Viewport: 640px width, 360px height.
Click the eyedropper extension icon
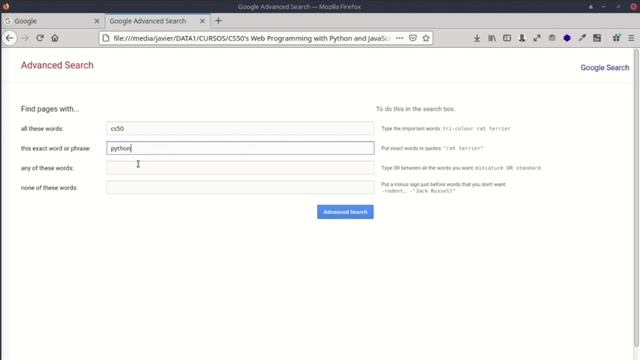tap(582, 38)
